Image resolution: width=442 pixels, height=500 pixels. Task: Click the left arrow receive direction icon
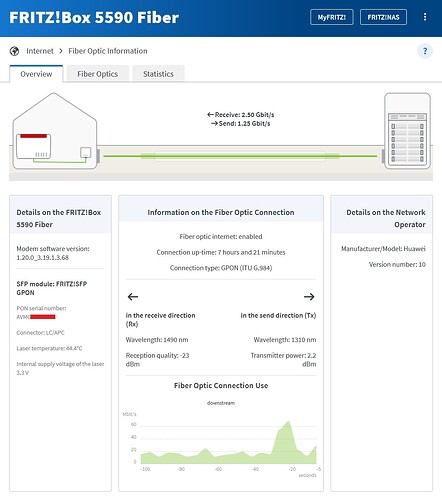point(133,296)
